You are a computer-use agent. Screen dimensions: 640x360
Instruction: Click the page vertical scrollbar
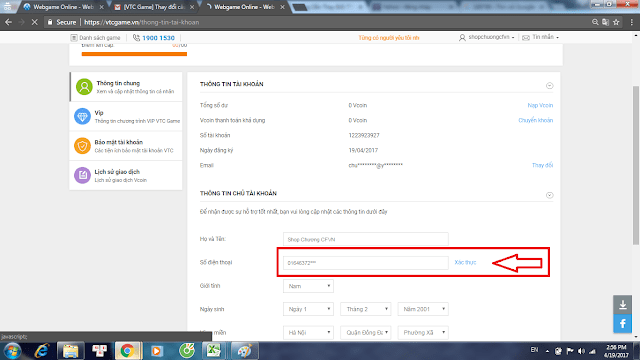(636, 165)
